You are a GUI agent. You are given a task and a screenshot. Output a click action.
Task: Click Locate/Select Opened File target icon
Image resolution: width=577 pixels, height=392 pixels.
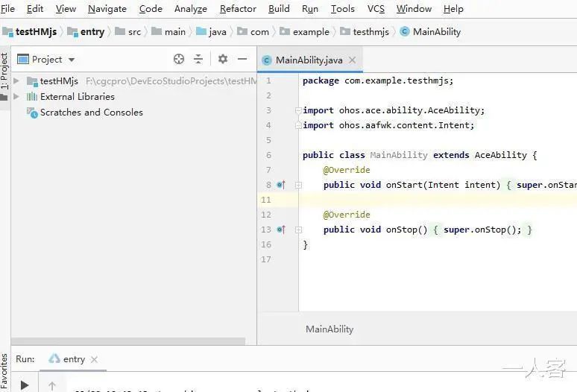point(179,59)
